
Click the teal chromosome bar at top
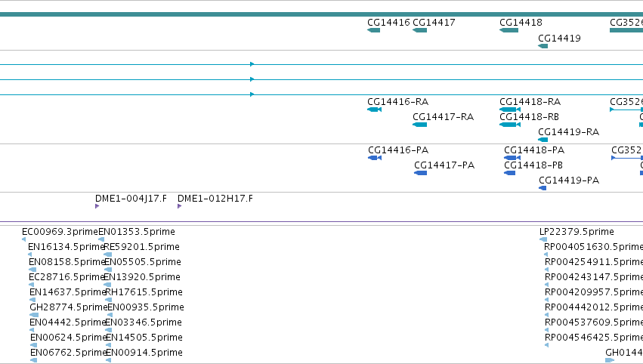tap(322, 14)
